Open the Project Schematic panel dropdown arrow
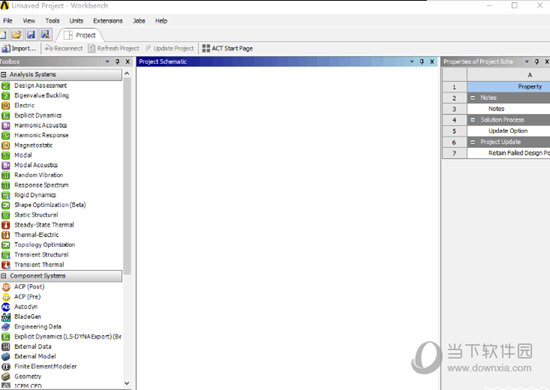This screenshot has width=550, height=390. pyautogui.click(x=412, y=62)
